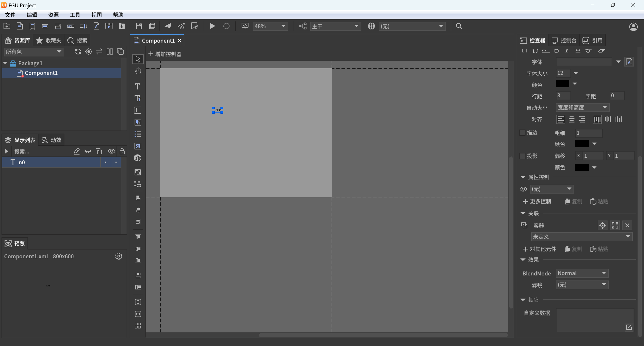Click the list tool icon

click(x=138, y=134)
